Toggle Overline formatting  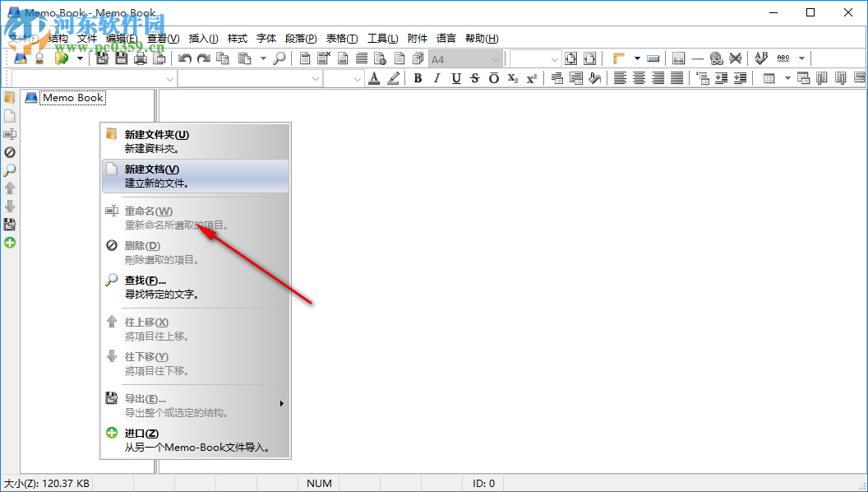click(494, 78)
